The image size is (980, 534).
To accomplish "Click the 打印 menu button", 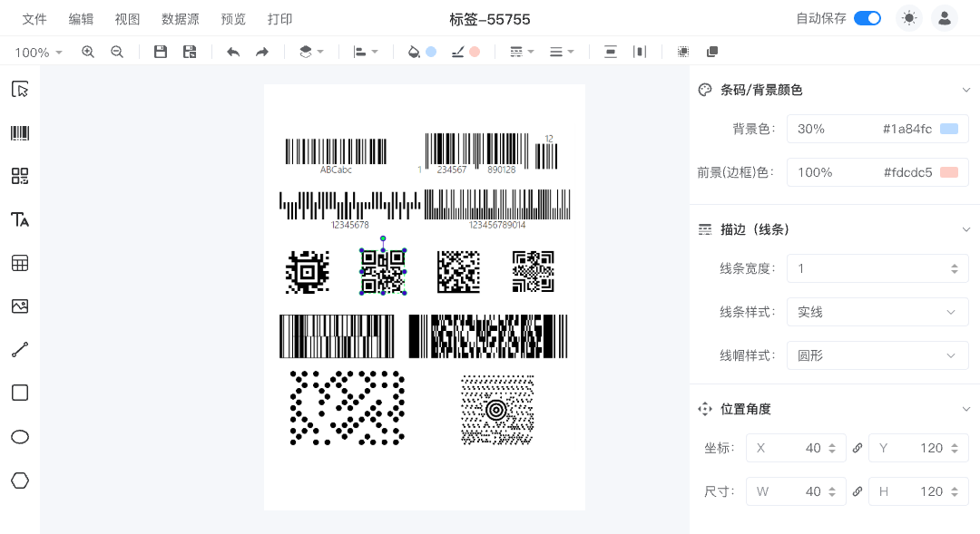I will [x=280, y=19].
